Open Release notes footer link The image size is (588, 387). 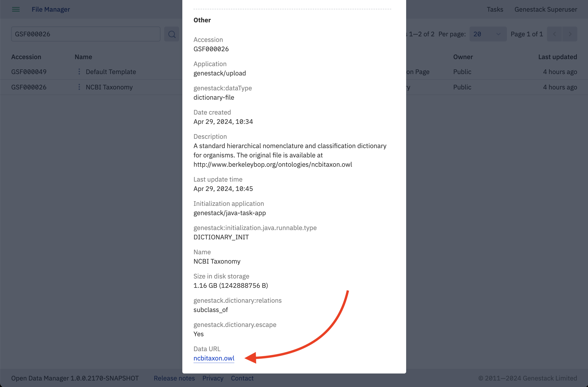point(174,378)
